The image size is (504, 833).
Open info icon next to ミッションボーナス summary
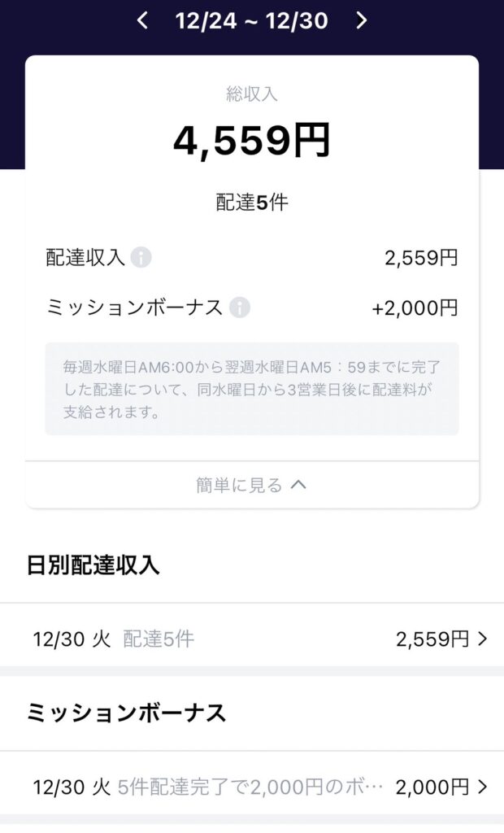click(x=239, y=307)
